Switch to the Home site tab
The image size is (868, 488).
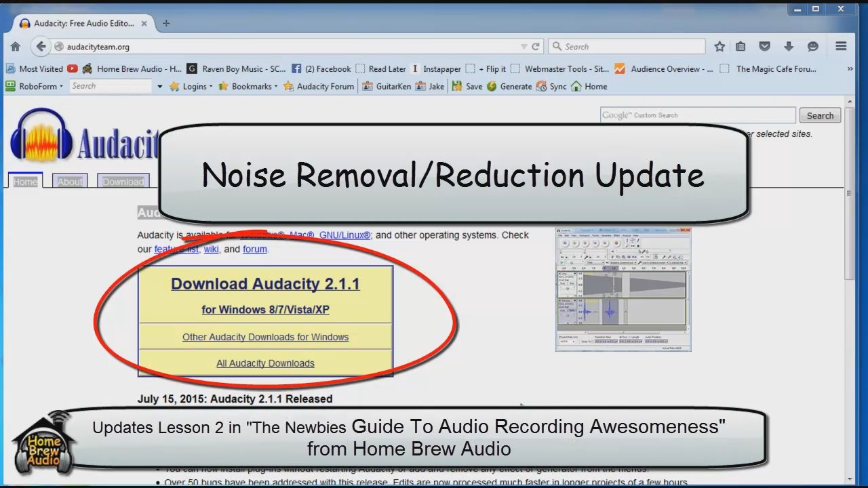[x=25, y=181]
